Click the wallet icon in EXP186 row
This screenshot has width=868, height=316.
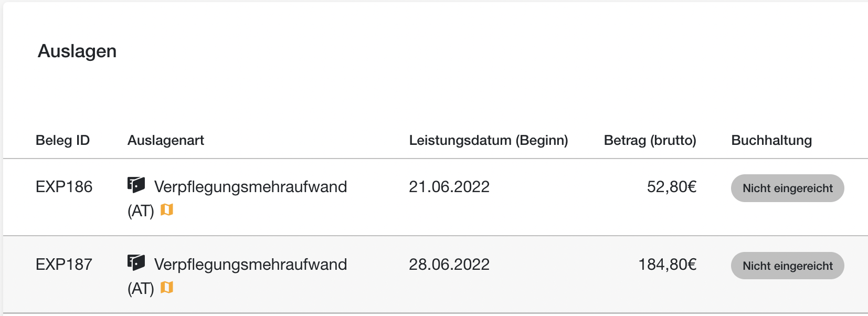136,185
